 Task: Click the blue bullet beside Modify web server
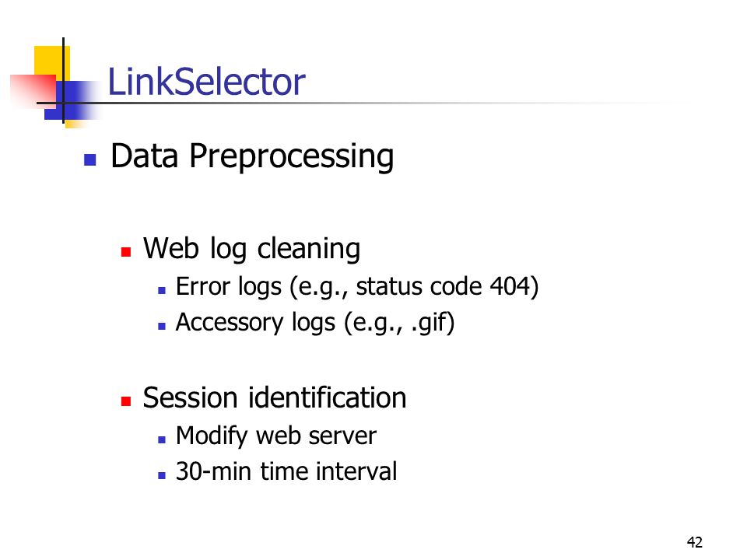162,439
